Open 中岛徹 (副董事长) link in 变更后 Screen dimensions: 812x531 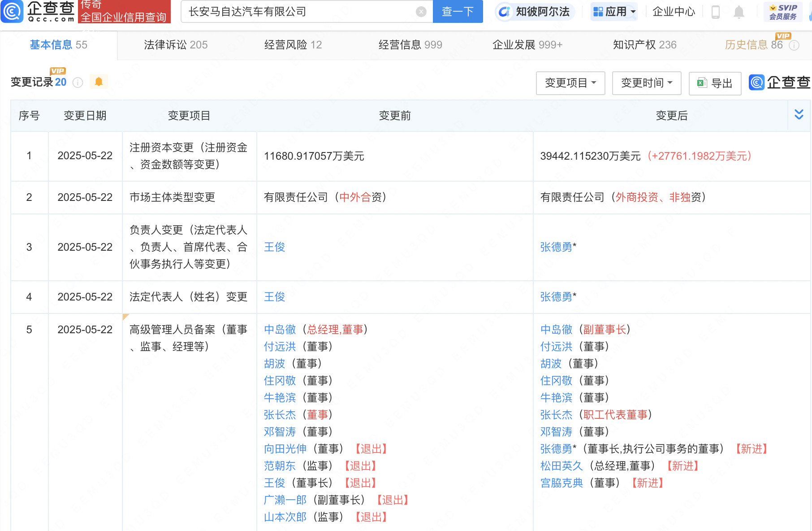tap(557, 330)
